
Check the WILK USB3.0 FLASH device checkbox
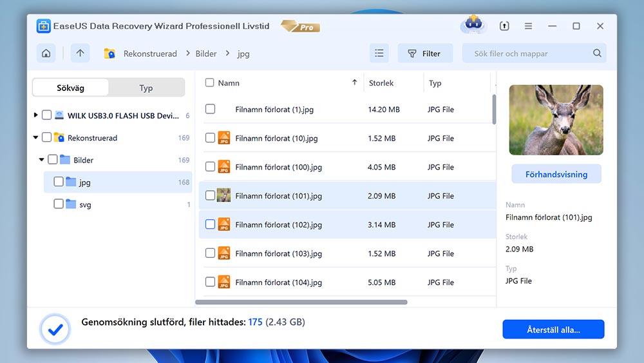click(47, 115)
